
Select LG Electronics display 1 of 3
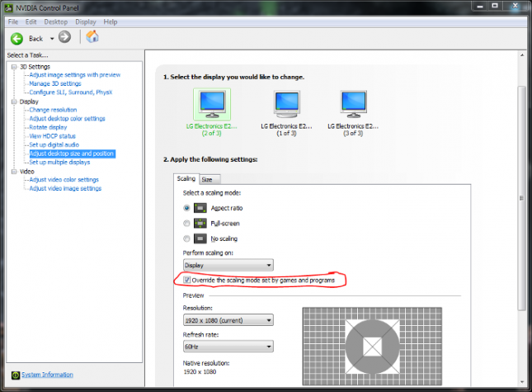coord(287,112)
